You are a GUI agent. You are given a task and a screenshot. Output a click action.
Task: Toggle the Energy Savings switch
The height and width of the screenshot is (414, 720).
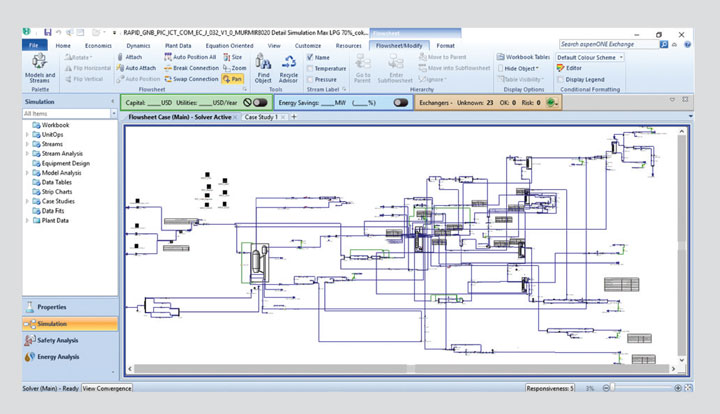coord(400,102)
